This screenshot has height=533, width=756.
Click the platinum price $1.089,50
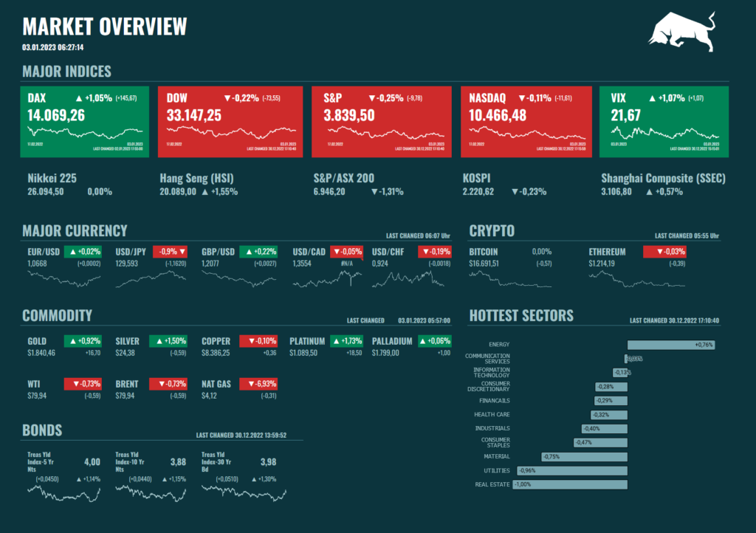pyautogui.click(x=303, y=354)
